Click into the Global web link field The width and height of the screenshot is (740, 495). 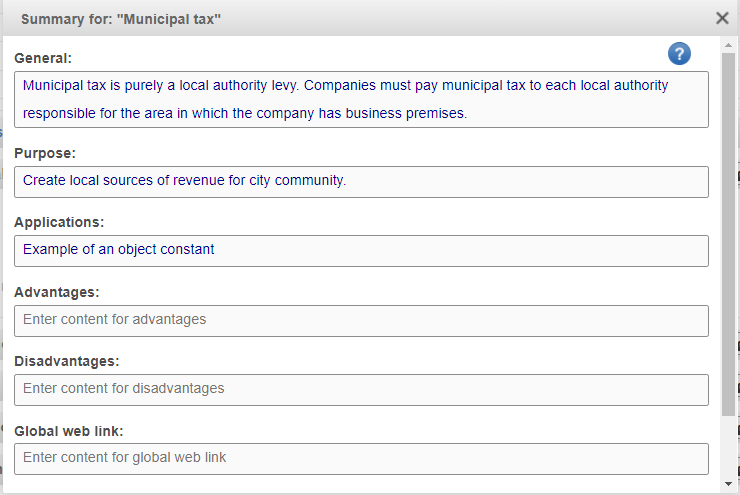tap(361, 458)
